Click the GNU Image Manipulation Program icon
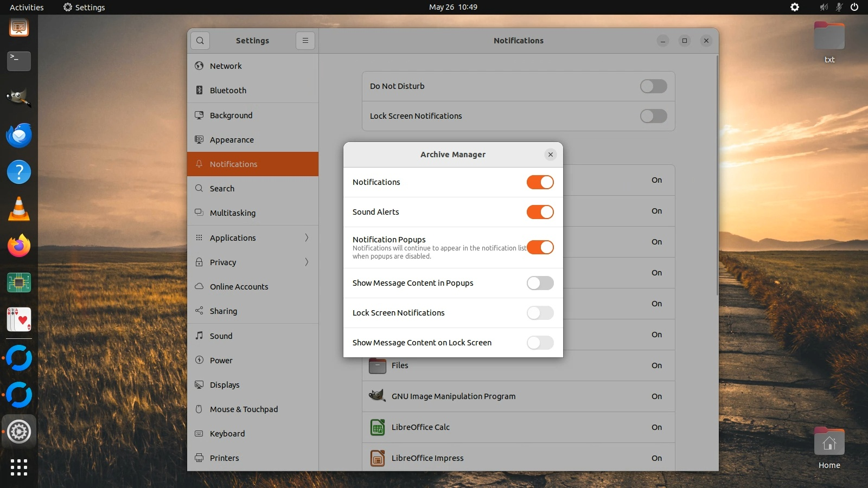The image size is (868, 488). 377,396
